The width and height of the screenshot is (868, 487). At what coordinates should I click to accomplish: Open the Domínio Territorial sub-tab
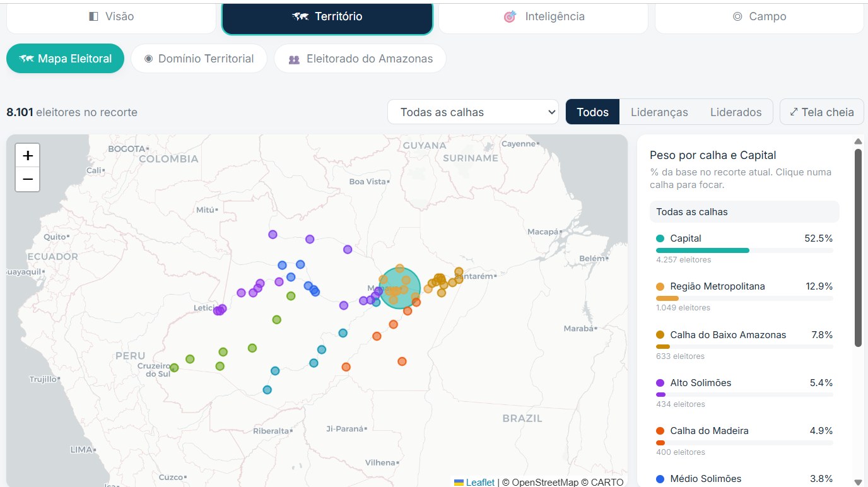(x=199, y=59)
